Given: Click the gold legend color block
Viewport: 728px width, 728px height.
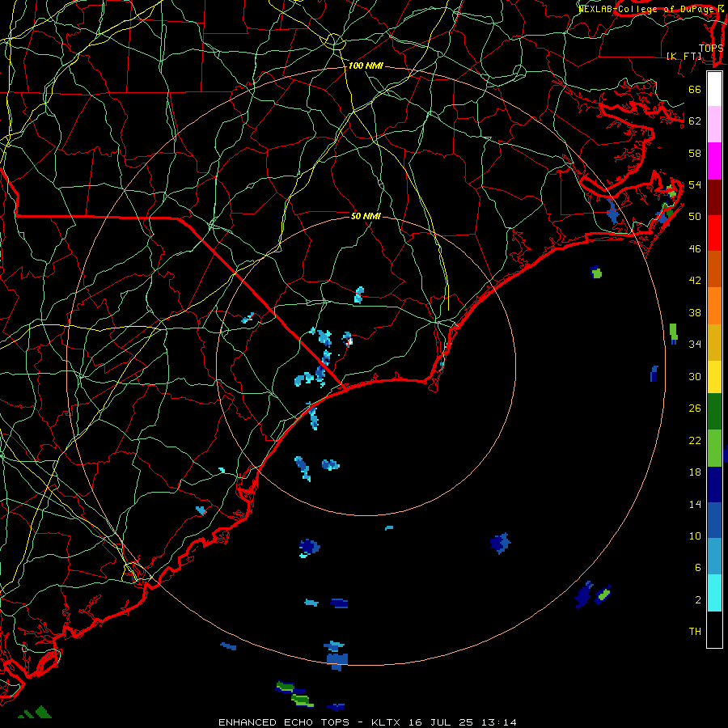Looking at the screenshot, I should (714, 342).
